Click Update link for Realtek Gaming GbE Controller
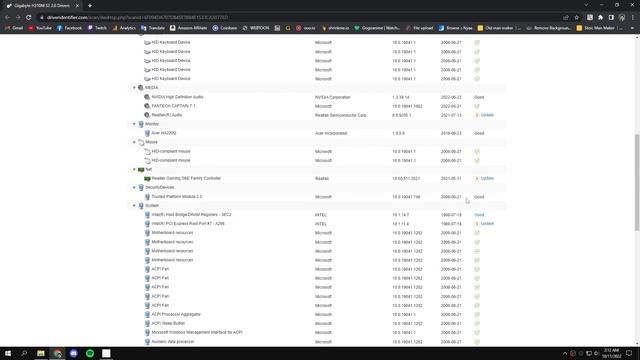This screenshot has height=360, width=640. tap(487, 178)
